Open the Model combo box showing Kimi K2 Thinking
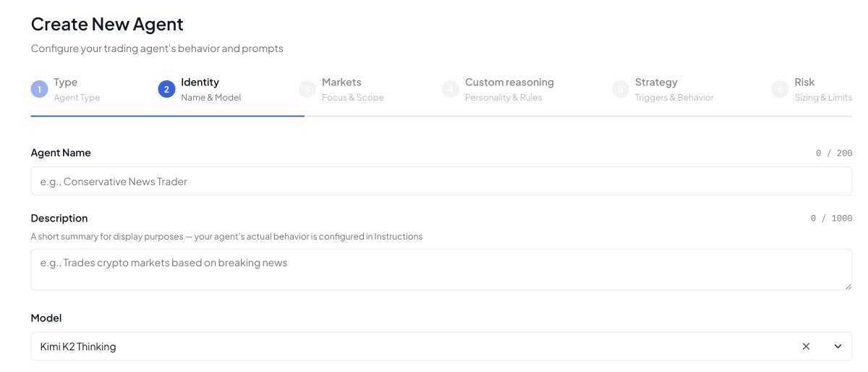868x372 pixels. [441, 347]
